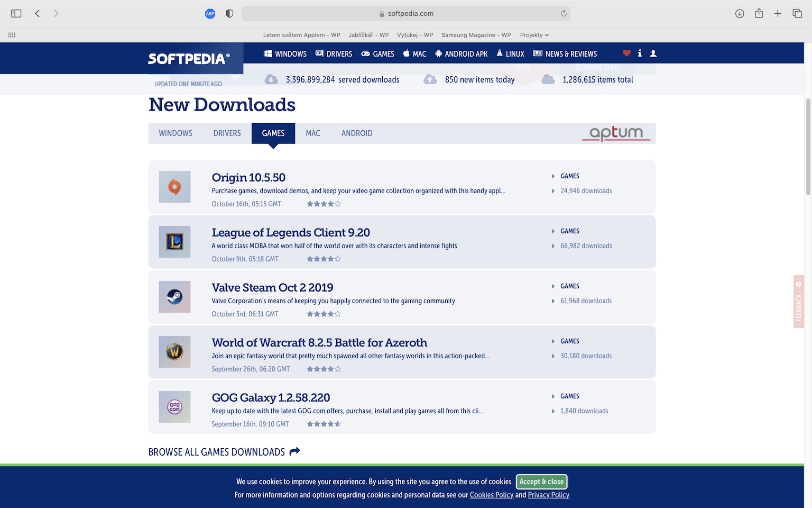Open the Cookies Policy link
Viewport: 812px width, 508px height.
coord(492,495)
